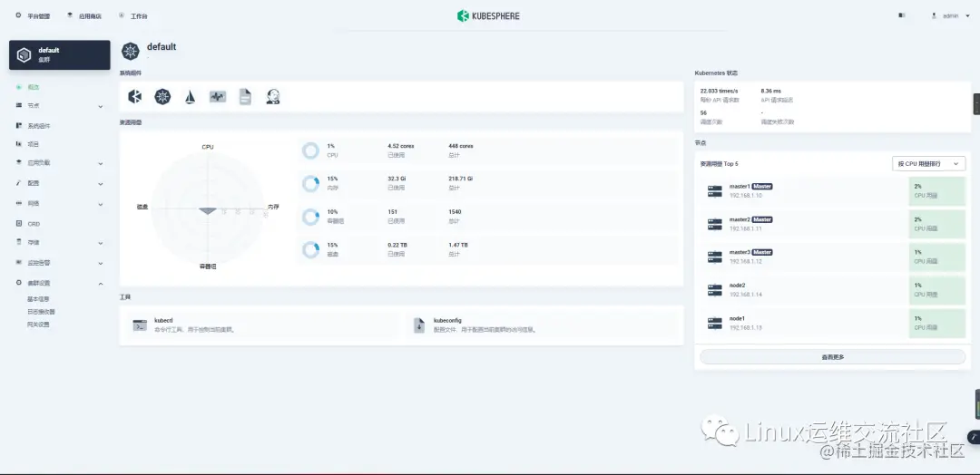Click the 448 cores total value
980x475 pixels.
(x=461, y=146)
